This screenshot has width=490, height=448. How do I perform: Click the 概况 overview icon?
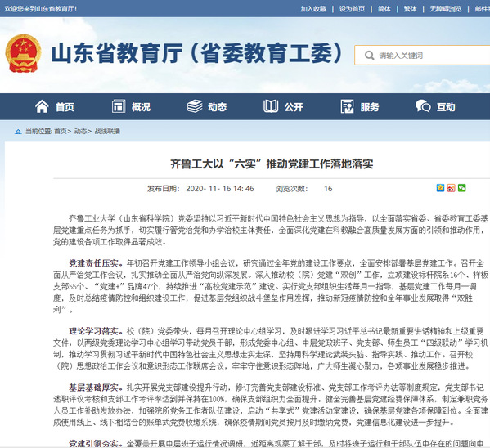coord(119,106)
